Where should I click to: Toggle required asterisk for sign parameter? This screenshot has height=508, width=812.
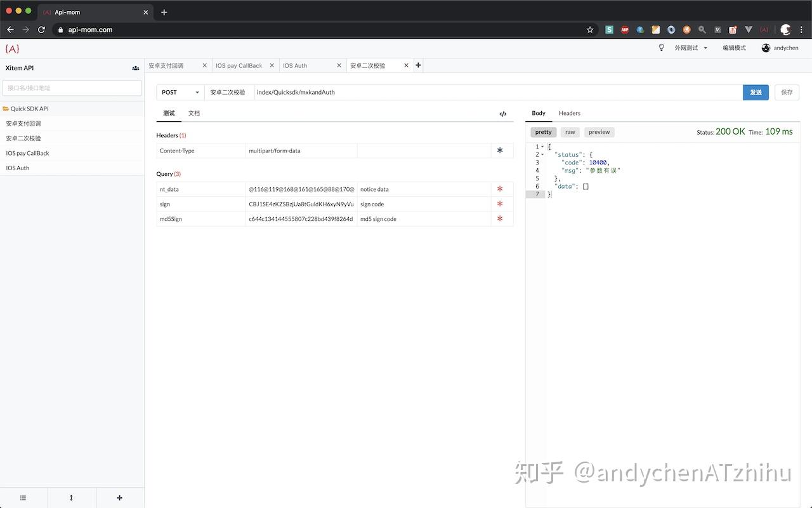[500, 204]
